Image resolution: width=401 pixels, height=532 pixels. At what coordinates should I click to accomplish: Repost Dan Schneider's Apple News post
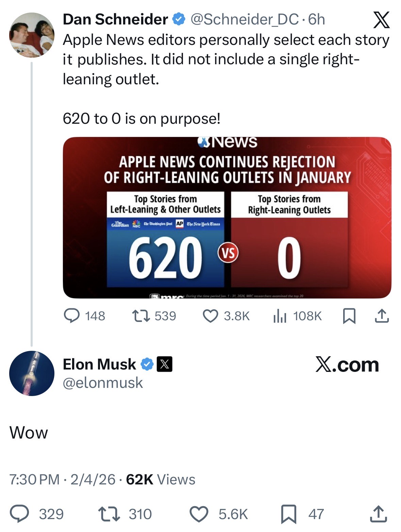141,316
